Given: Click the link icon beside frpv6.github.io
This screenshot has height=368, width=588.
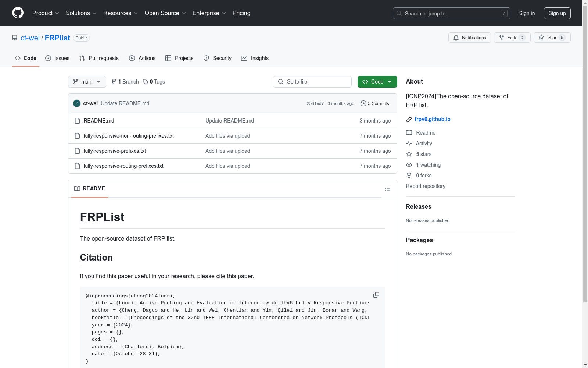Looking at the screenshot, I should pos(409,120).
